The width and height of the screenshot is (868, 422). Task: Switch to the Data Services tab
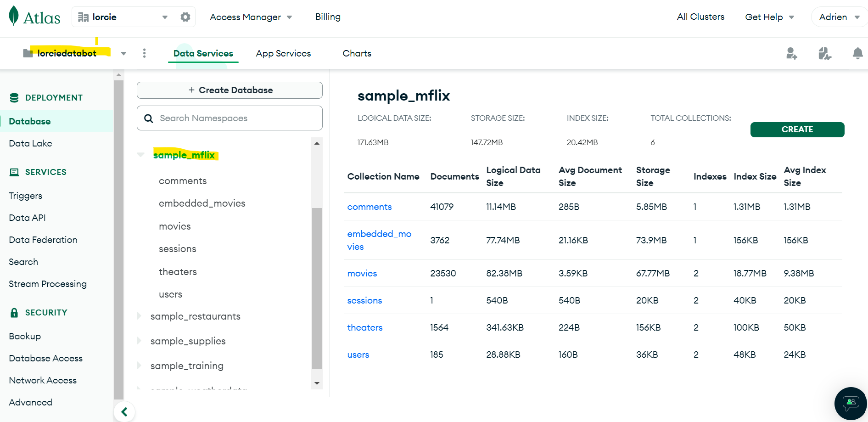tap(203, 53)
